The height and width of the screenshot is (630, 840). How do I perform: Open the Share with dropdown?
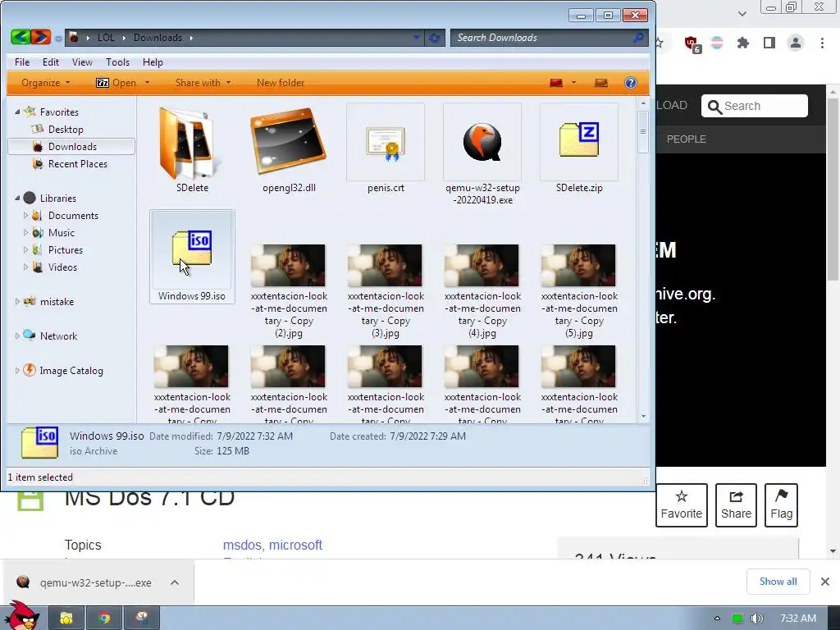coord(203,83)
